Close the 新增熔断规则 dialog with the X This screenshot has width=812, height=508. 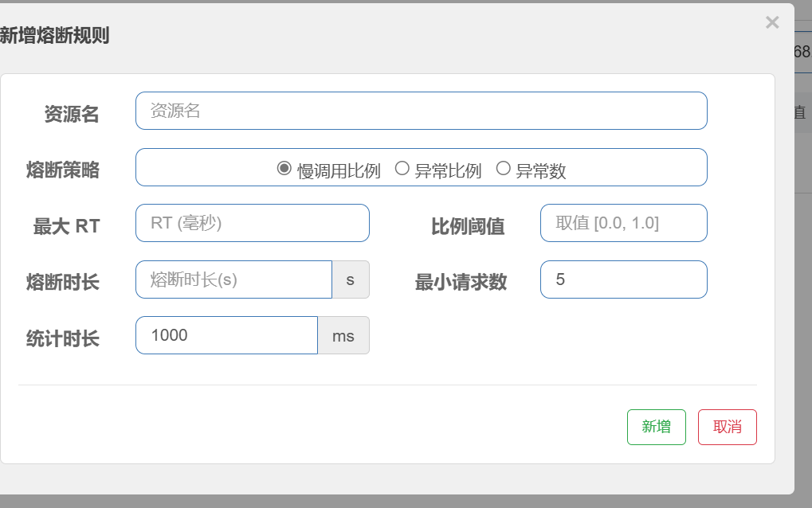[771, 22]
